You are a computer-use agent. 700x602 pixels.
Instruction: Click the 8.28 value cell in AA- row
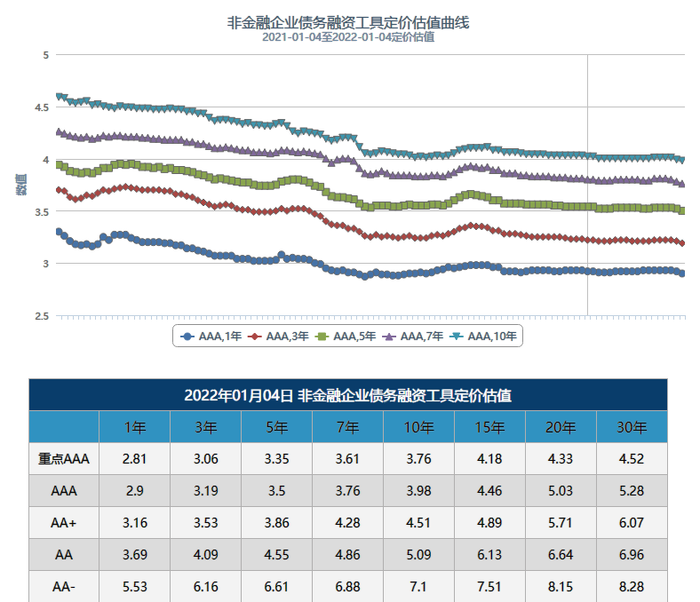coord(632,586)
